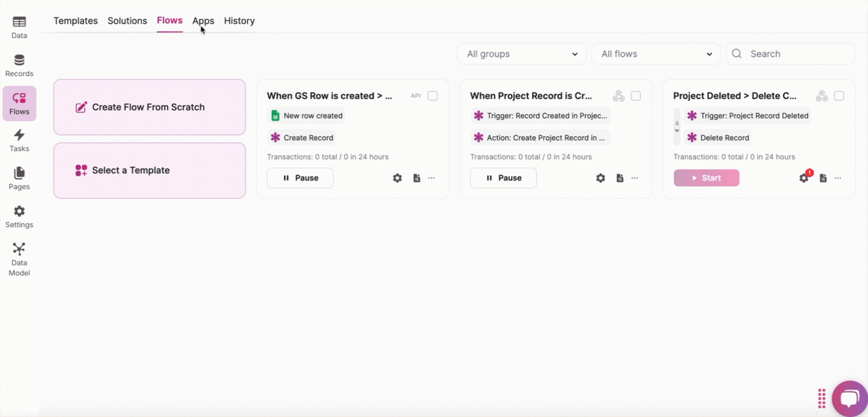This screenshot has height=417, width=868.
Task: Select the When GS Row flow checkbox
Action: [x=432, y=96]
